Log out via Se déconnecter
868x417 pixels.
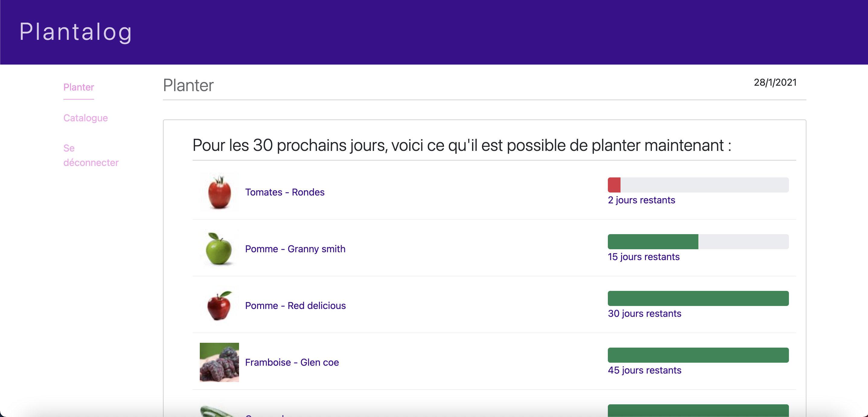[x=91, y=155]
